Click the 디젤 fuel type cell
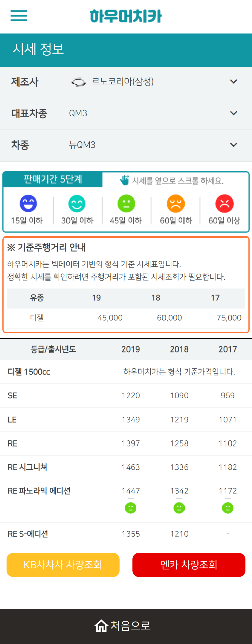252x644 pixels. (37, 318)
